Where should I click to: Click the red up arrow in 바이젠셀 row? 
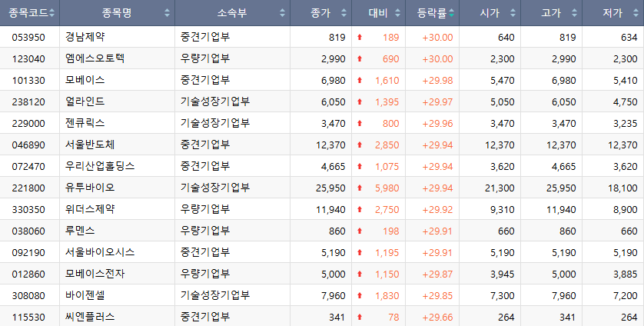360,295
